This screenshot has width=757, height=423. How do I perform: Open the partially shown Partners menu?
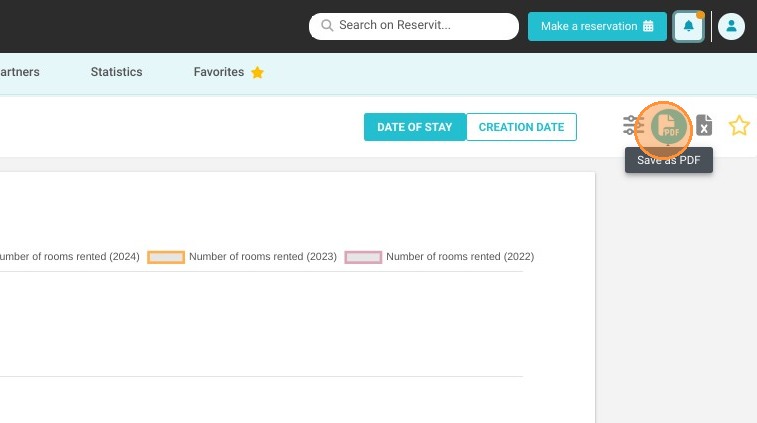pyautogui.click(x=20, y=72)
